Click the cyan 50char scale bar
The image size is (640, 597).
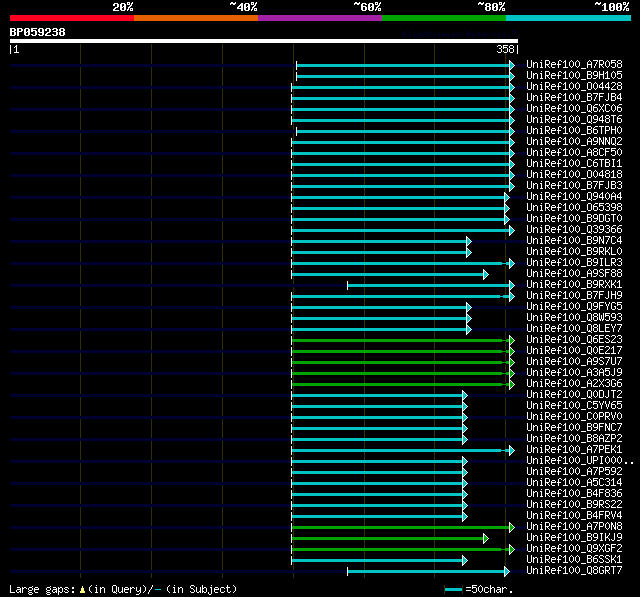453,590
